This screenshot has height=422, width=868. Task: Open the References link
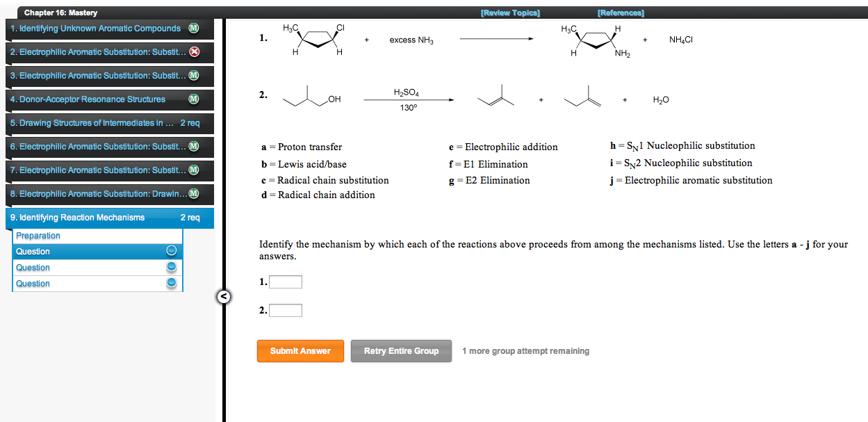click(620, 12)
